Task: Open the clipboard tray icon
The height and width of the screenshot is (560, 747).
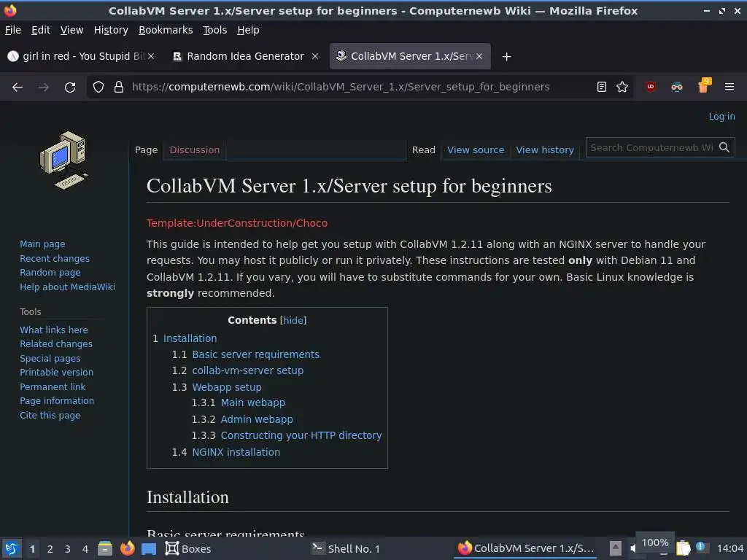Action: (x=683, y=548)
